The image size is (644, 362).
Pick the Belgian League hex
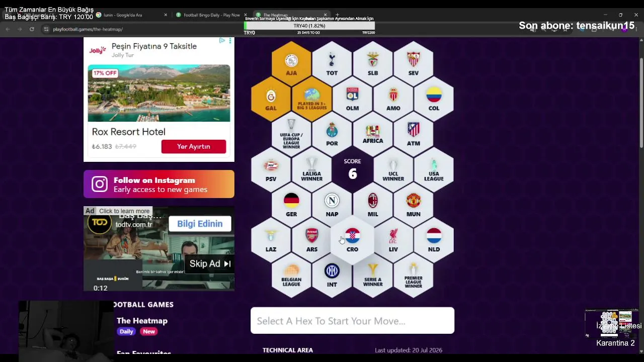(x=291, y=275)
